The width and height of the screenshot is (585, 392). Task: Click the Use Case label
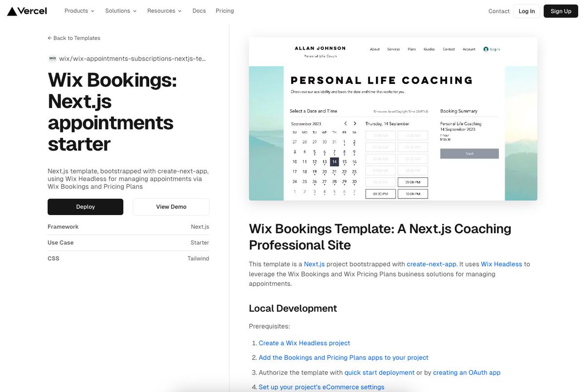pos(60,242)
